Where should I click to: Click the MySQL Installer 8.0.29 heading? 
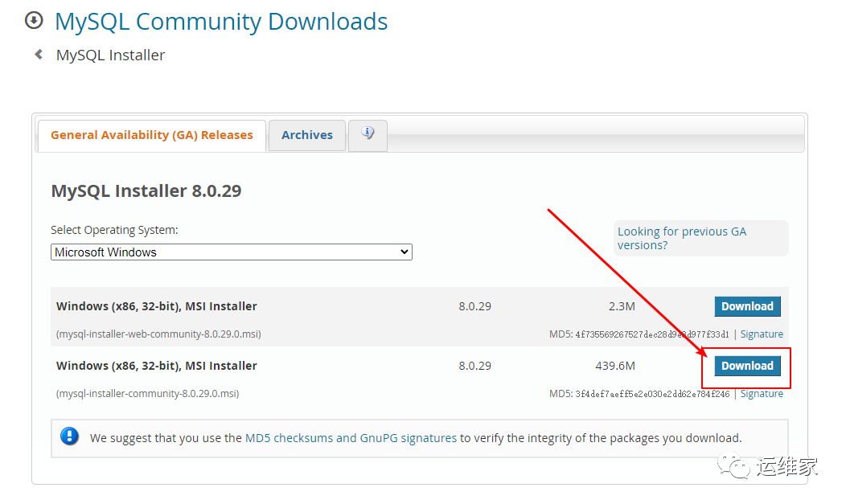(x=146, y=191)
